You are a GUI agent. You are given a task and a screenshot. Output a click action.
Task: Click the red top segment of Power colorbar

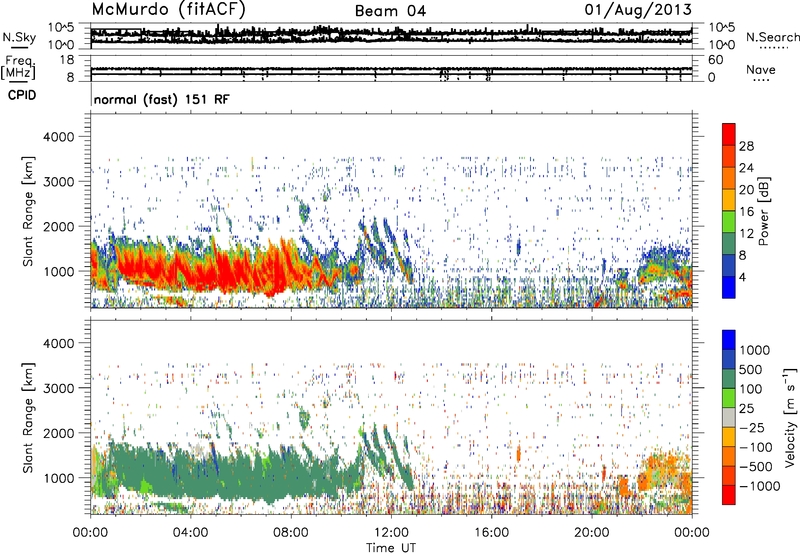pos(729,134)
